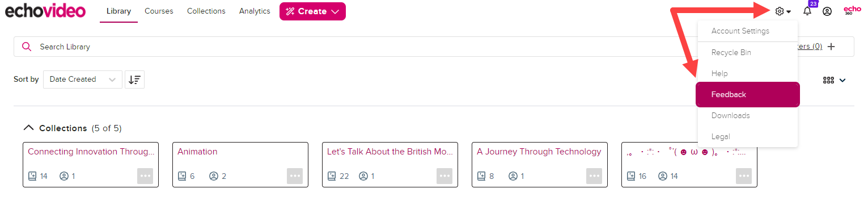Screen dimensions: 868x209
Task: Toggle sort order direction icon
Action: 134,80
